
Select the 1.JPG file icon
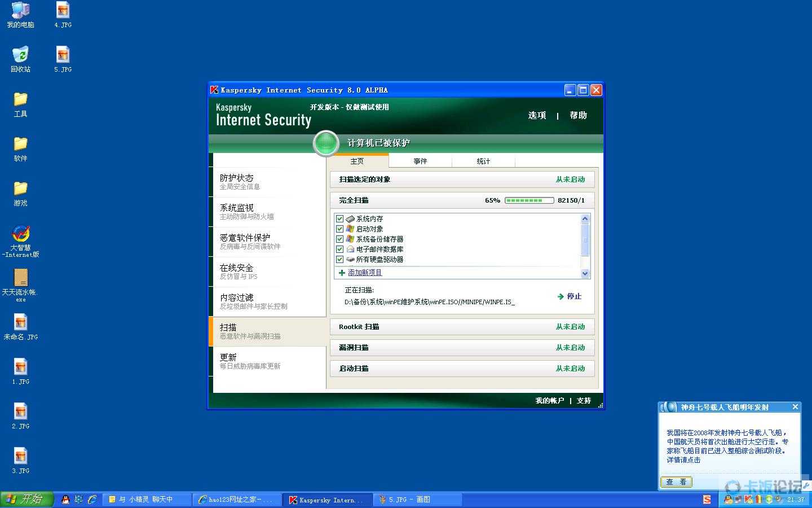[20, 371]
